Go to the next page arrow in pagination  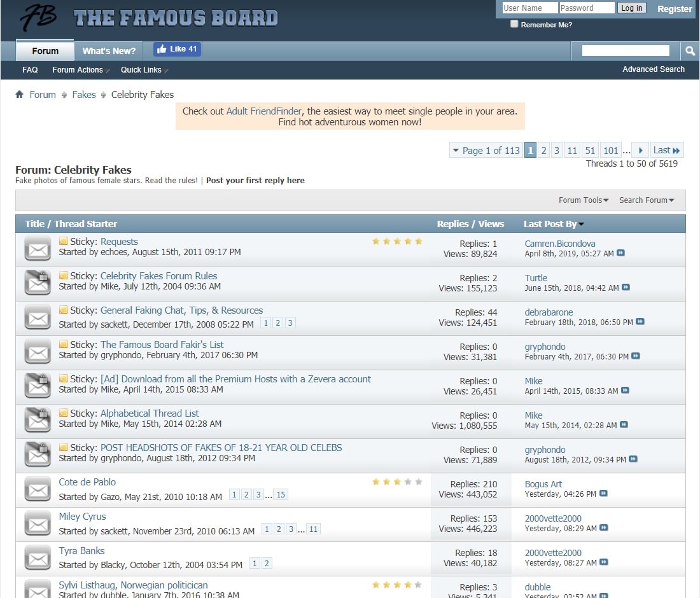(x=640, y=151)
